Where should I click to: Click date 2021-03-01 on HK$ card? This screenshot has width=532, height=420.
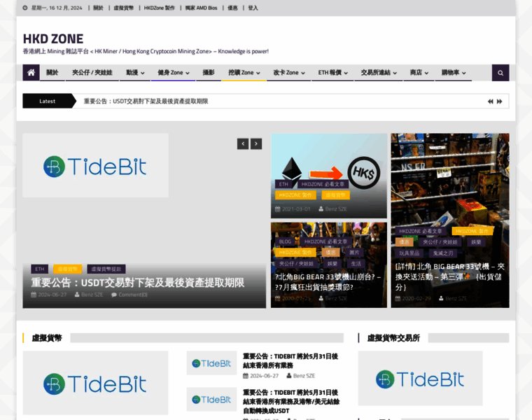tap(296, 209)
